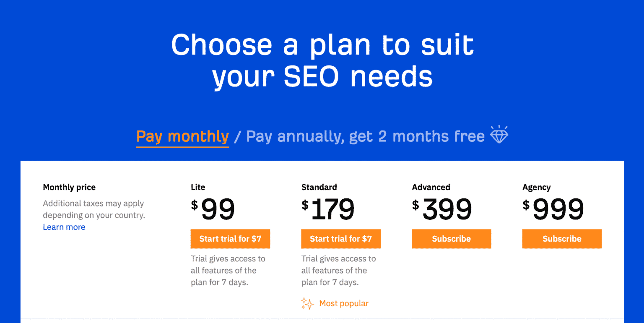Click the $99 Lite price

(x=213, y=209)
